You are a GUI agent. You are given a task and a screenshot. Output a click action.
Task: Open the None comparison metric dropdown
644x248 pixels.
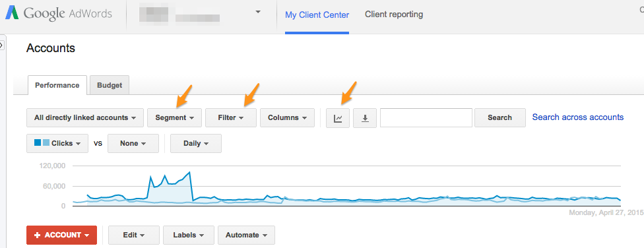(133, 143)
